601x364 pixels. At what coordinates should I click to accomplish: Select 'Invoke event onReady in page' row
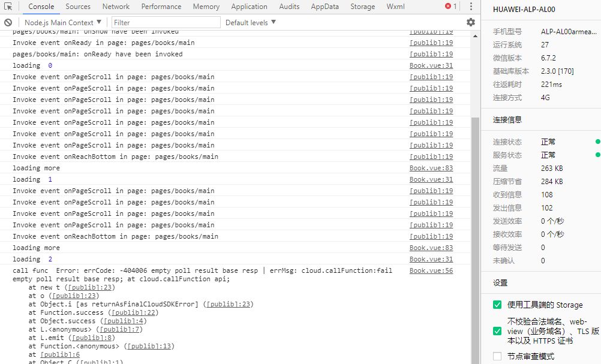click(235, 43)
